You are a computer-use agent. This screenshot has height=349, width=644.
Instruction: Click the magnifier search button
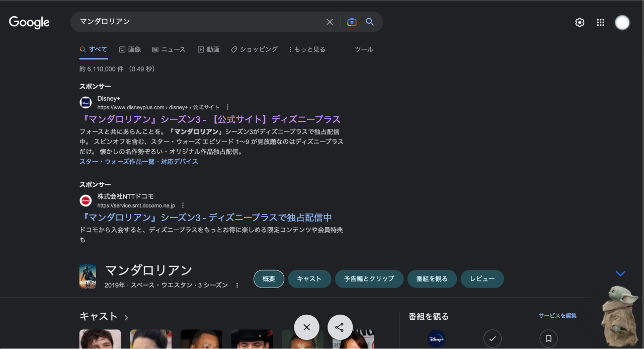[x=370, y=22]
